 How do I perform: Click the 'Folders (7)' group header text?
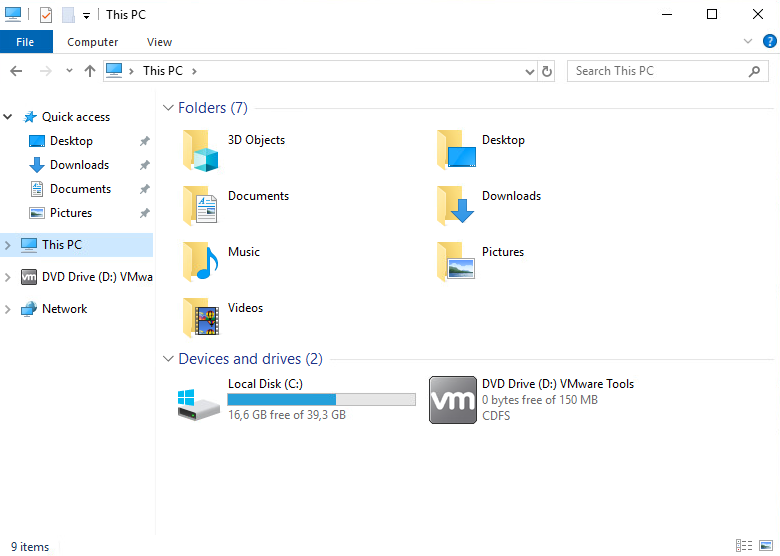point(213,108)
